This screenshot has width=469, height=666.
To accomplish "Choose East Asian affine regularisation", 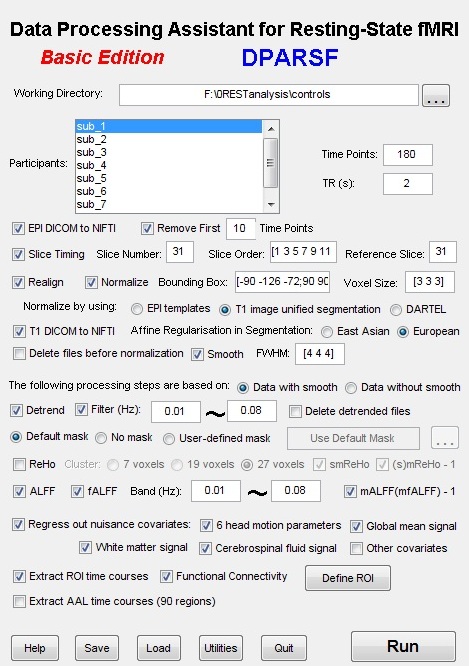I will (x=327, y=332).
